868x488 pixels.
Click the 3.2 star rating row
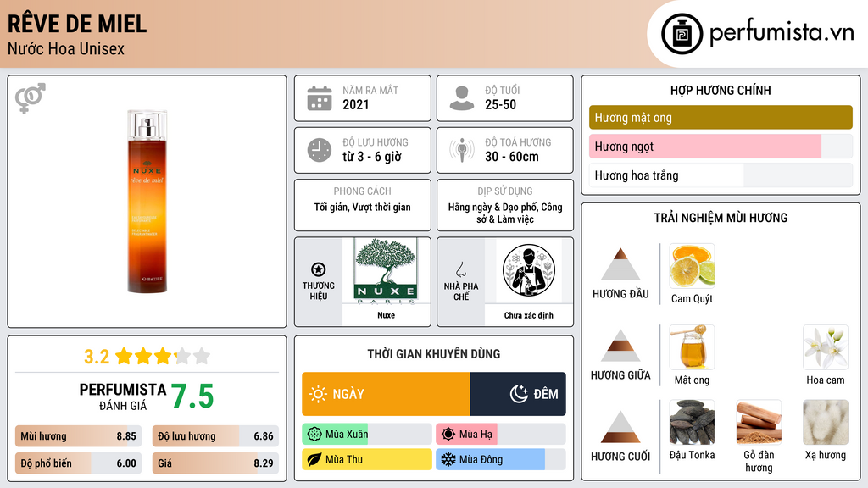pyautogui.click(x=147, y=357)
